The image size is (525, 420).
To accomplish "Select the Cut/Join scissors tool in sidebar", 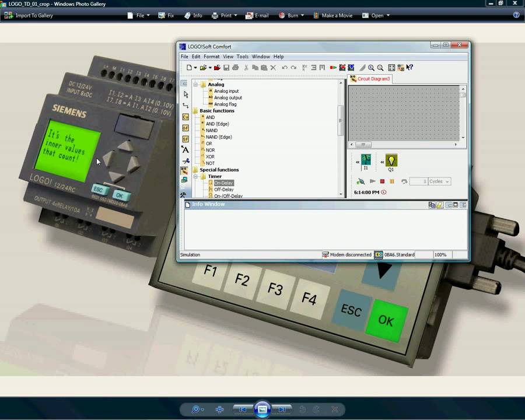I will click(185, 161).
